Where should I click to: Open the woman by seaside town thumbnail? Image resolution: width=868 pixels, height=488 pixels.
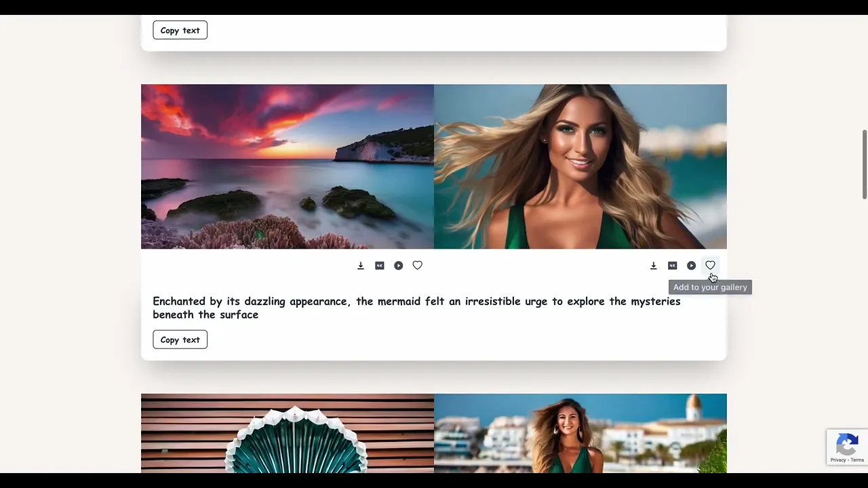click(580, 433)
